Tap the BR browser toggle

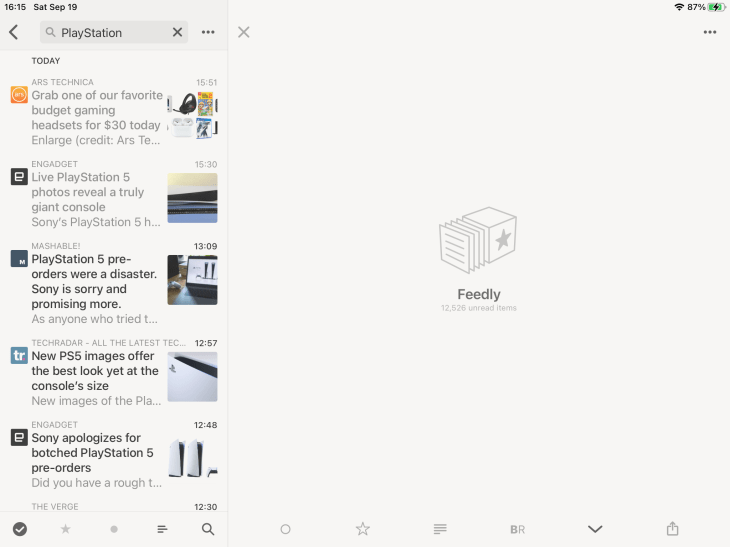(x=517, y=529)
